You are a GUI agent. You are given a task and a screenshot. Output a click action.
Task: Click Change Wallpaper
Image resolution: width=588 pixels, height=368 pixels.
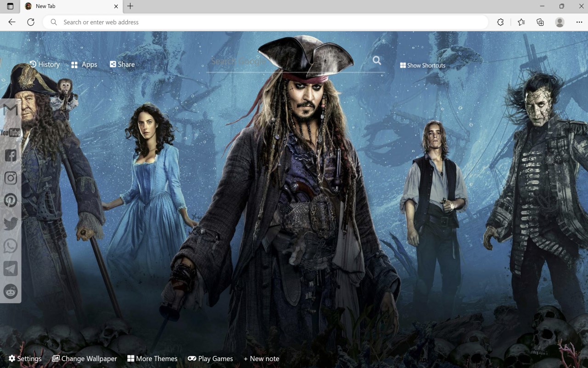tap(85, 358)
